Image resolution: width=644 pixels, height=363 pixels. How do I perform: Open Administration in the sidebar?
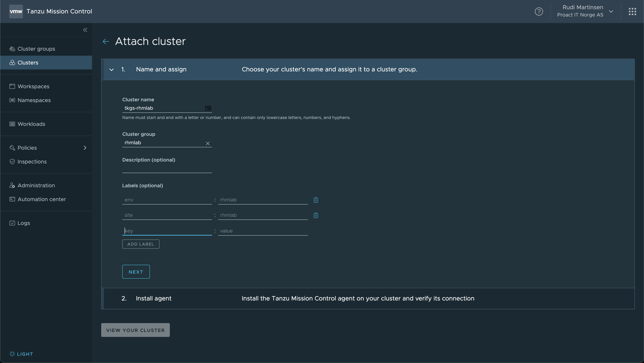click(x=46, y=185)
